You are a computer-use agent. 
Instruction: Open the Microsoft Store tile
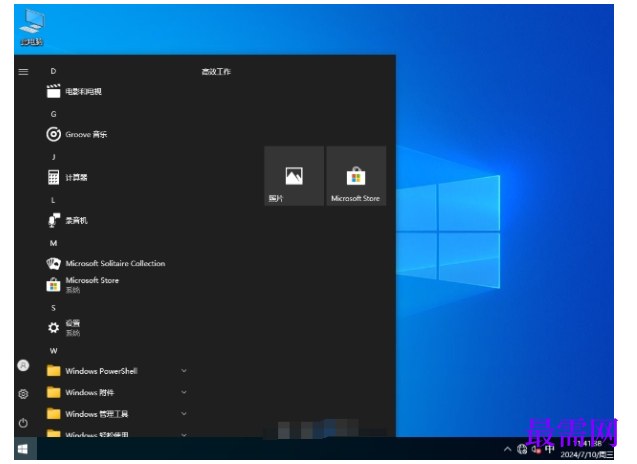[356, 176]
